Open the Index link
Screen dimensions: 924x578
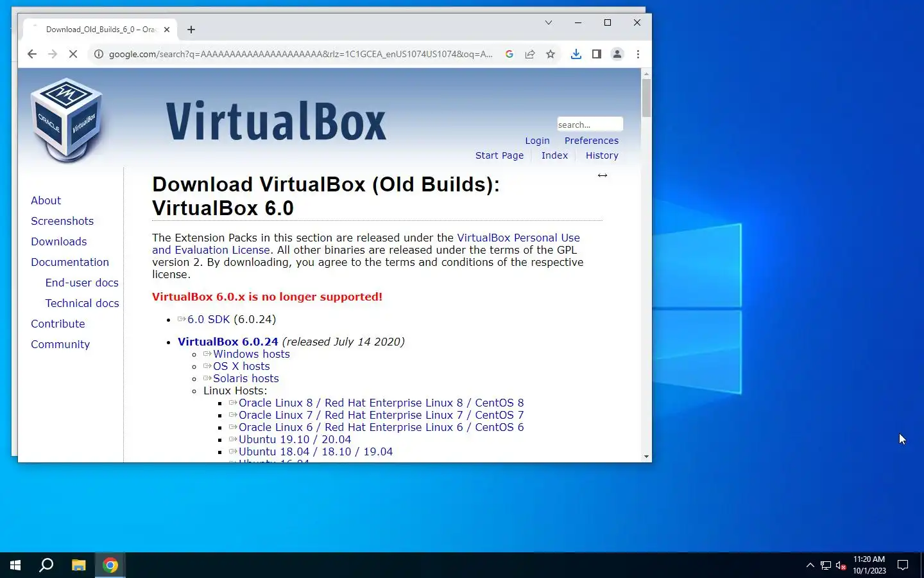pyautogui.click(x=554, y=155)
